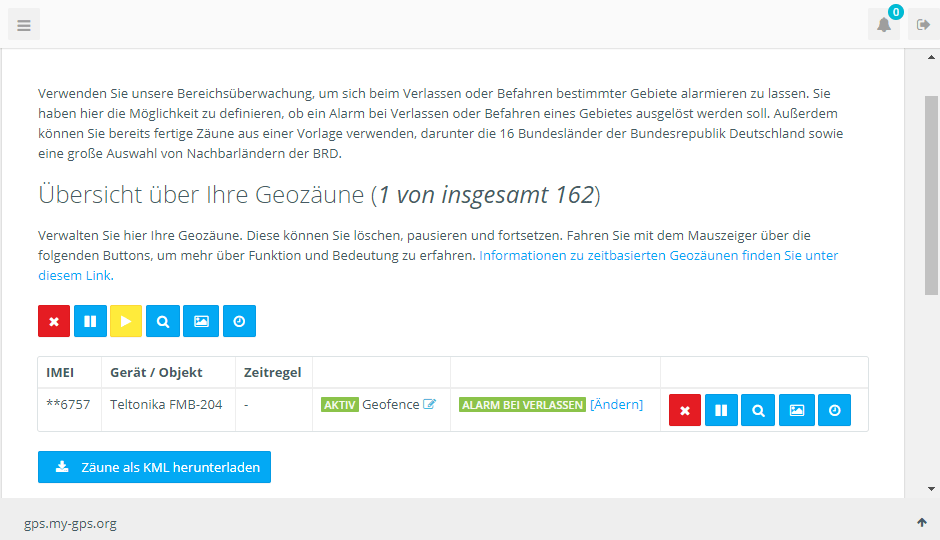Viewport: 940px width, 540px height.
Task: Click the notification count badge
Action: point(896,12)
